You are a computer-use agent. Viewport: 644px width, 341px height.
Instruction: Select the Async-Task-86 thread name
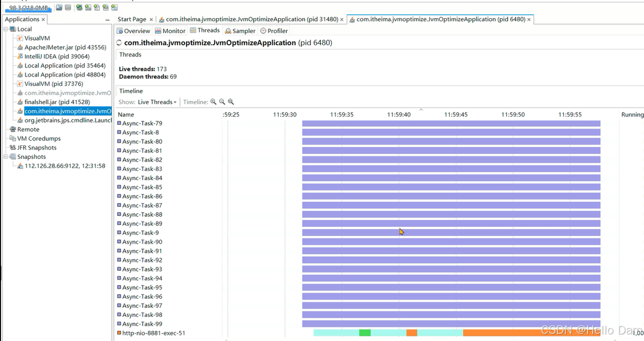(x=142, y=196)
